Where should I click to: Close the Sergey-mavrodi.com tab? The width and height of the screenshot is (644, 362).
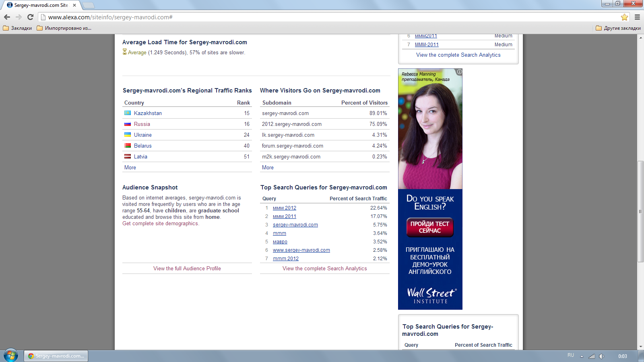click(x=74, y=5)
